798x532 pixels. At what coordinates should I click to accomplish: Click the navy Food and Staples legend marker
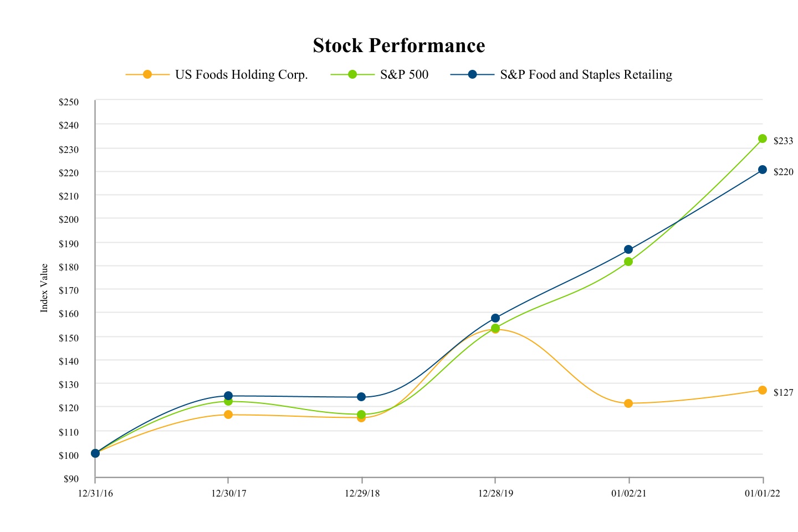click(472, 74)
